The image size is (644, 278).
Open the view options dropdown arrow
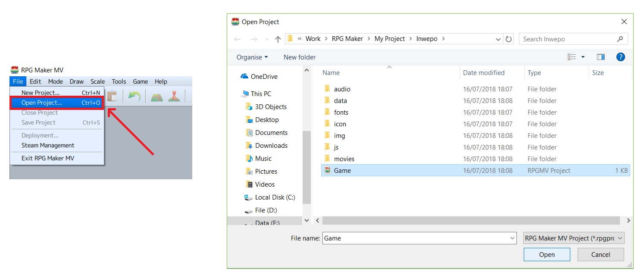583,57
